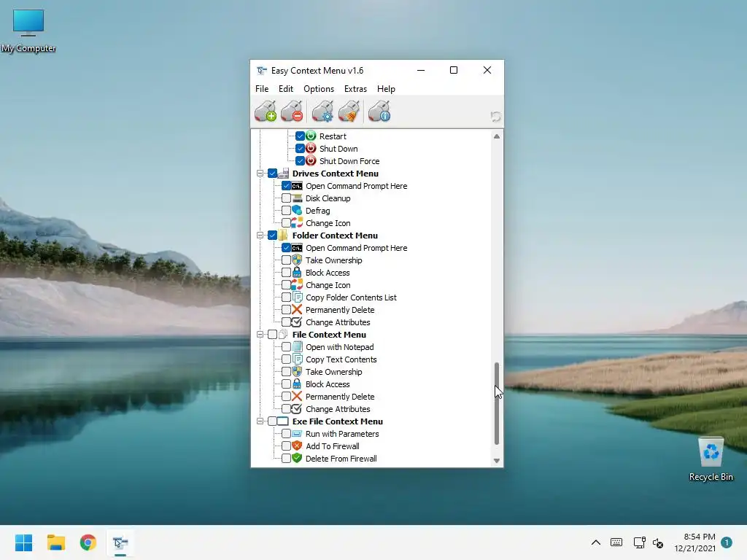Click the Easy Context Menu title bar icon
The image size is (747, 560).
(x=262, y=71)
